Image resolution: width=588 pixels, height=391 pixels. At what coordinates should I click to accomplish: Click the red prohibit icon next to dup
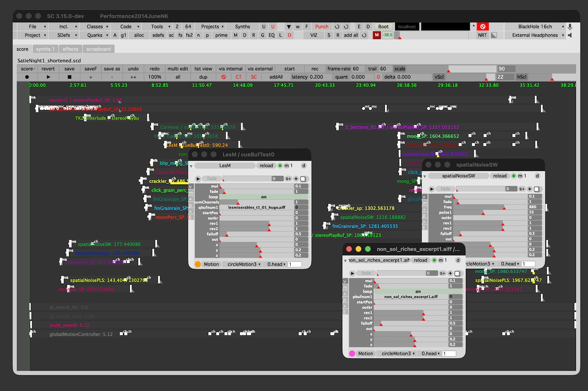(224, 77)
